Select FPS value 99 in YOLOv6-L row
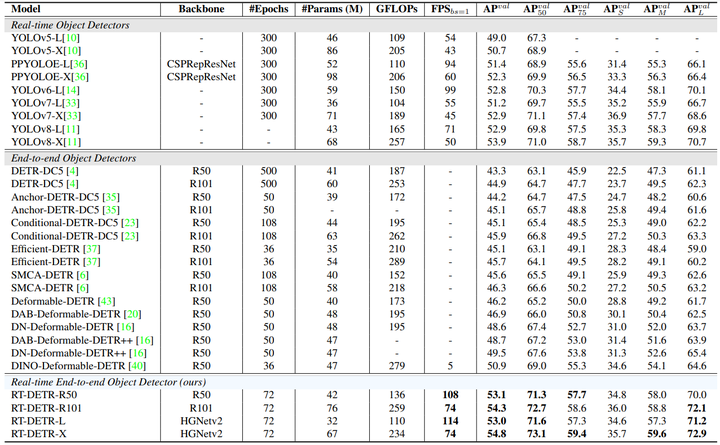The height and width of the screenshot is (445, 720). [x=450, y=90]
